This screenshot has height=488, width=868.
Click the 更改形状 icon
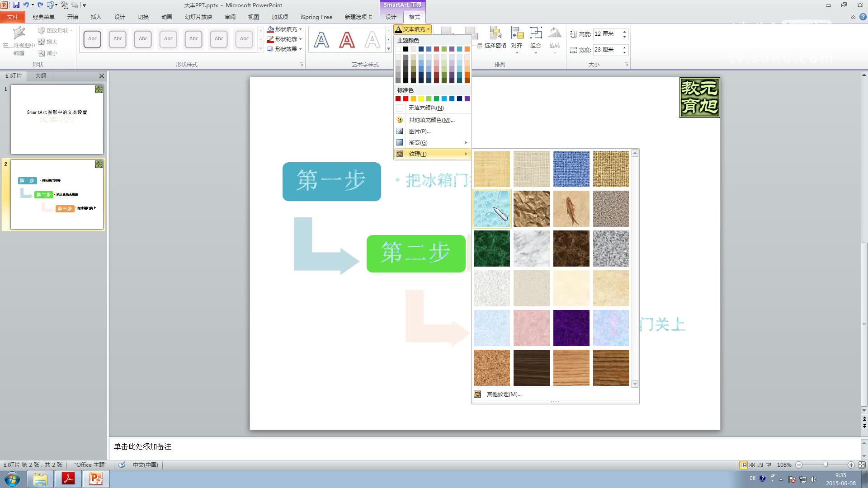55,31
